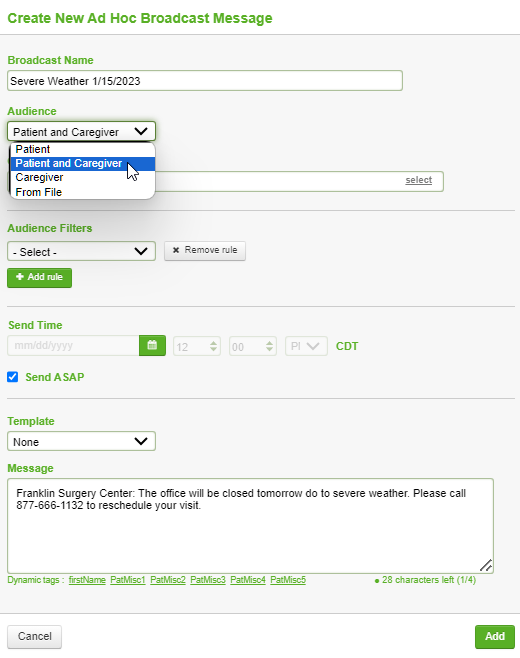Click the Remove rule button
Viewport: 520px width, 658px height.
[x=205, y=251]
